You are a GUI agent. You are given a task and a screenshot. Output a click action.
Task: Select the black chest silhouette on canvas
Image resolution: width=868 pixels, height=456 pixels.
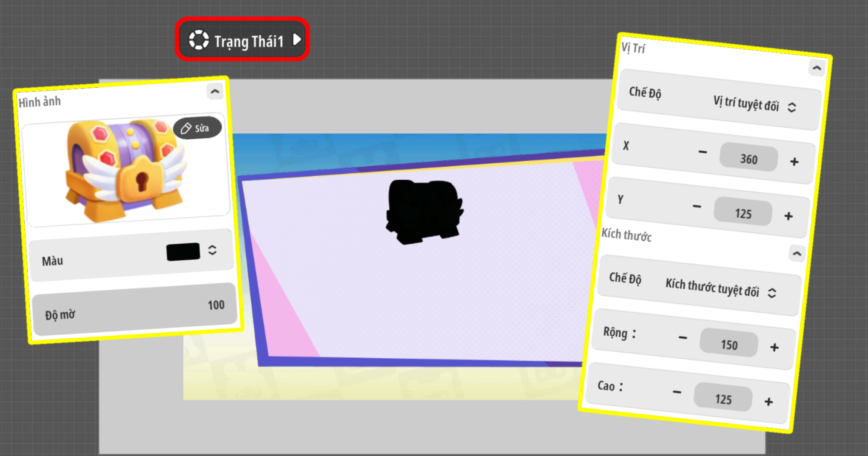coord(424,211)
